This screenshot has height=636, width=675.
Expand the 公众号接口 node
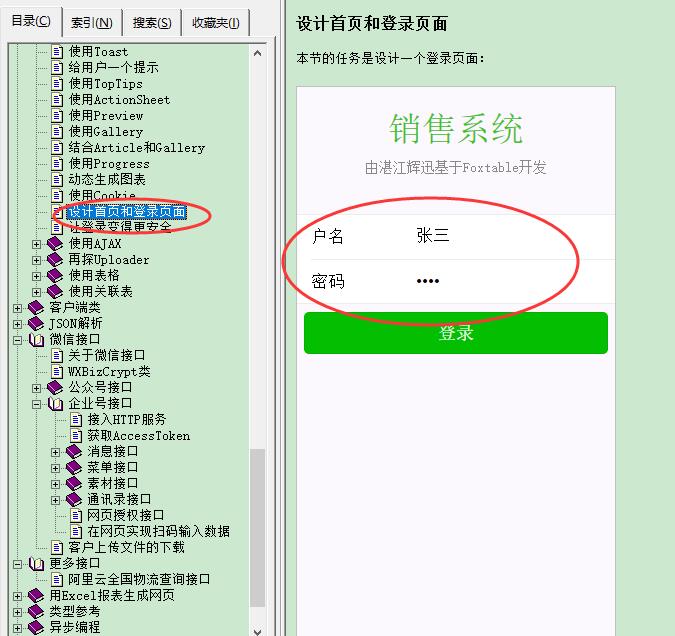click(37, 388)
